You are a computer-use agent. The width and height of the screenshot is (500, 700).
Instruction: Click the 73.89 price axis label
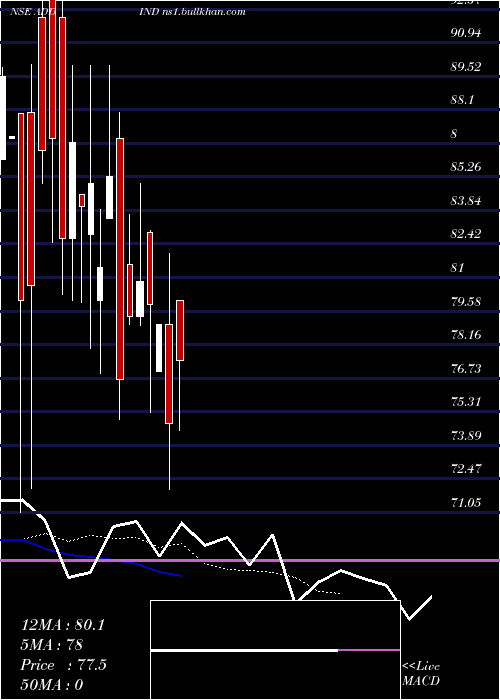pos(466,435)
